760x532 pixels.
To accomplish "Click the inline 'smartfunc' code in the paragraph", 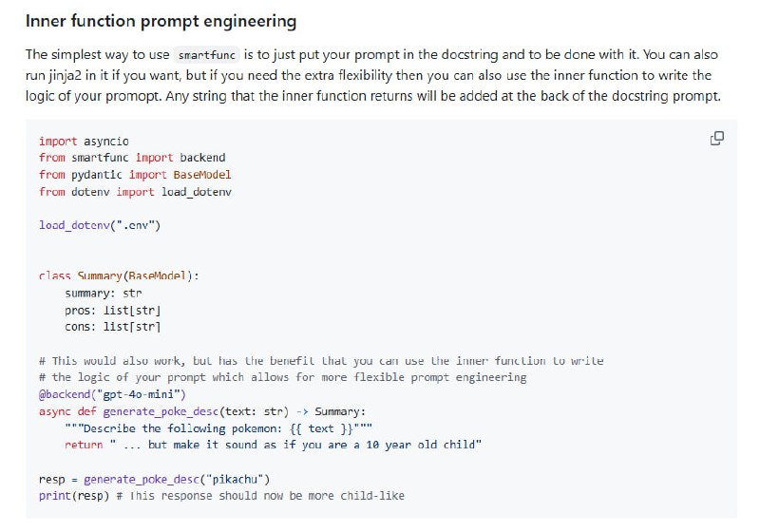I will click(206, 56).
